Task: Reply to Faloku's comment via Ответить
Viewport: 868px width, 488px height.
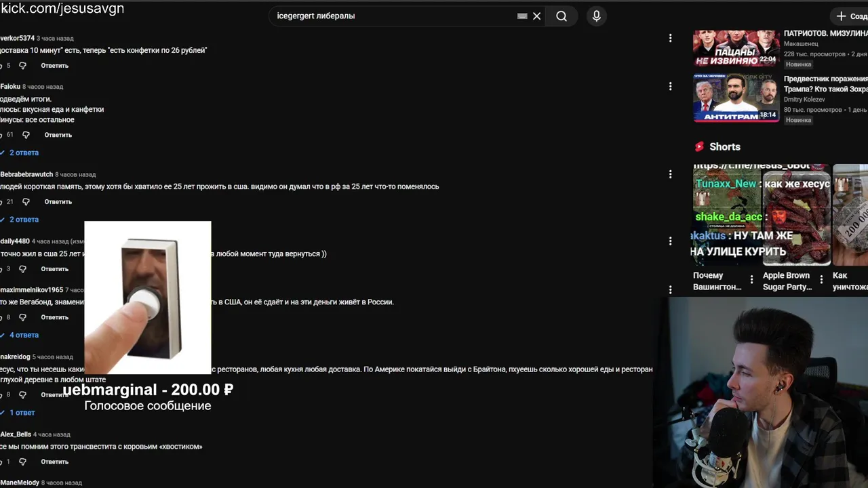Action: pos(58,135)
